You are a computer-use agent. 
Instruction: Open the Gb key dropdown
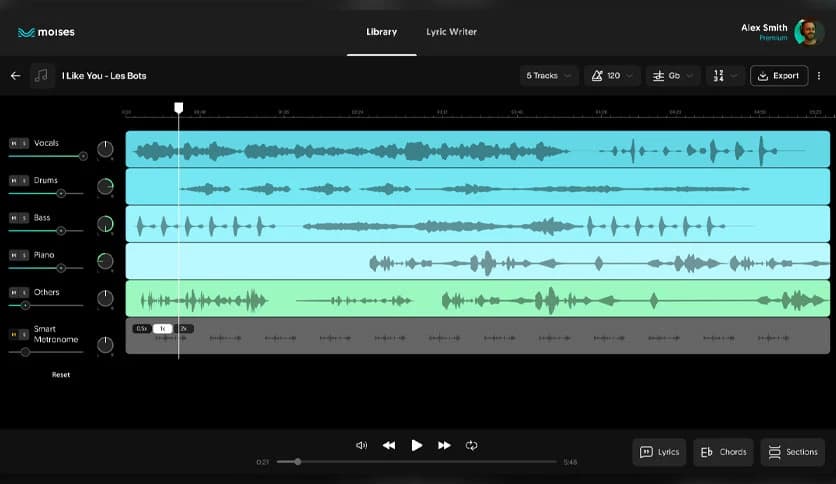[672, 76]
